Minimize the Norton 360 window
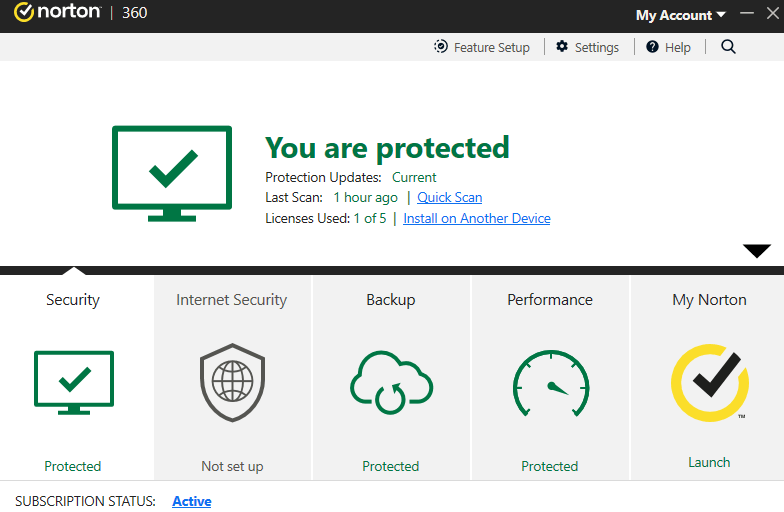This screenshot has width=784, height=512. point(746,13)
